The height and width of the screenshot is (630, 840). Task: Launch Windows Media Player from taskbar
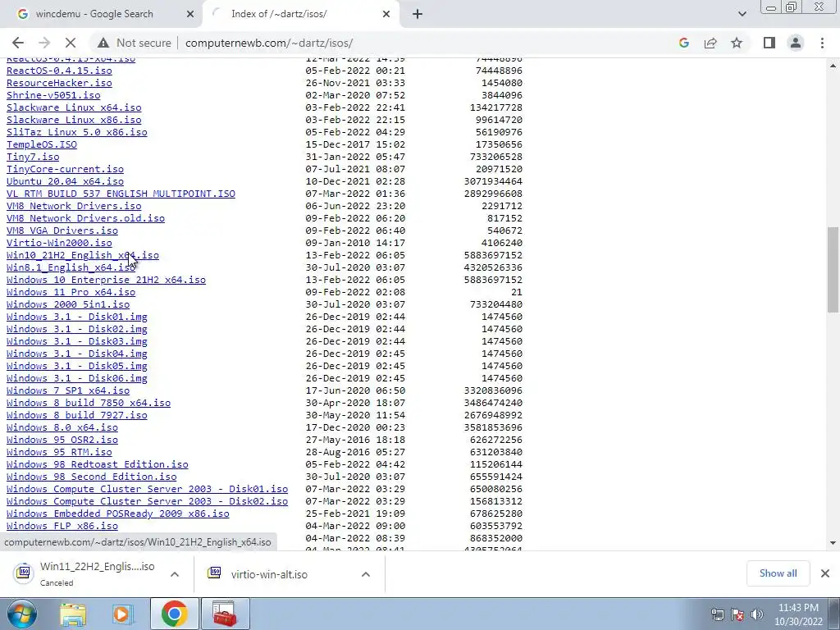(x=121, y=614)
